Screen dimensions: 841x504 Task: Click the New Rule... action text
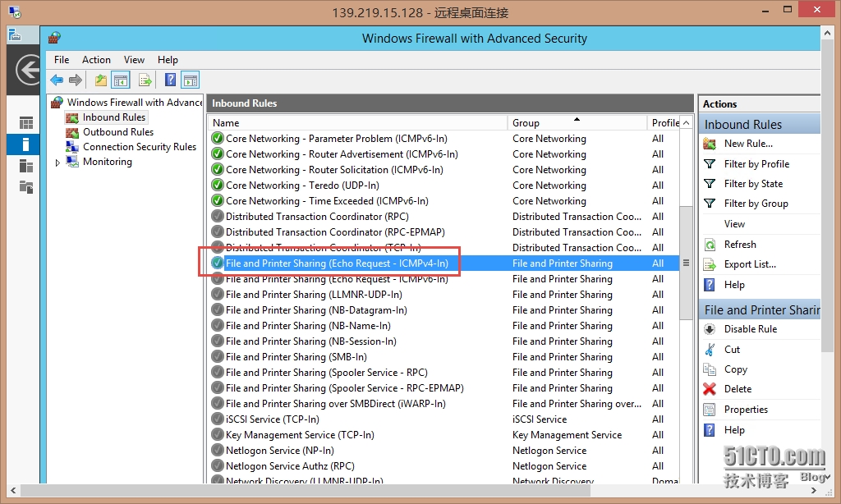[748, 144]
